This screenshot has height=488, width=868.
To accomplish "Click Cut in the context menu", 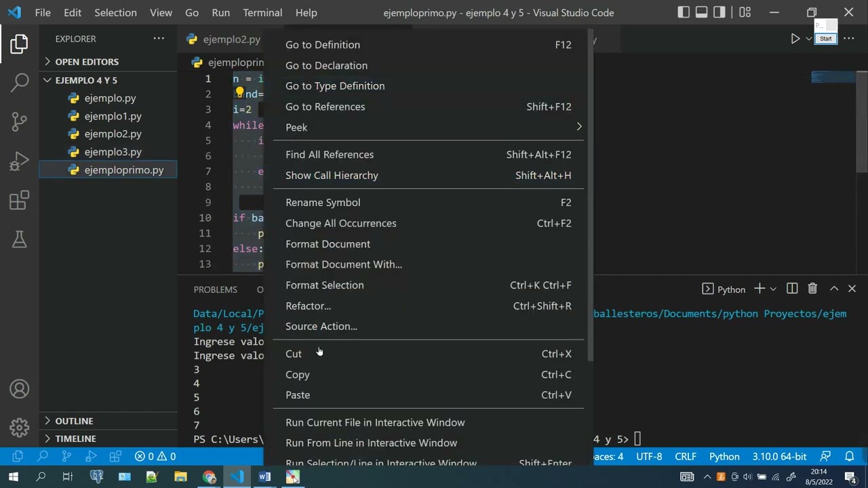I will 429,354.
